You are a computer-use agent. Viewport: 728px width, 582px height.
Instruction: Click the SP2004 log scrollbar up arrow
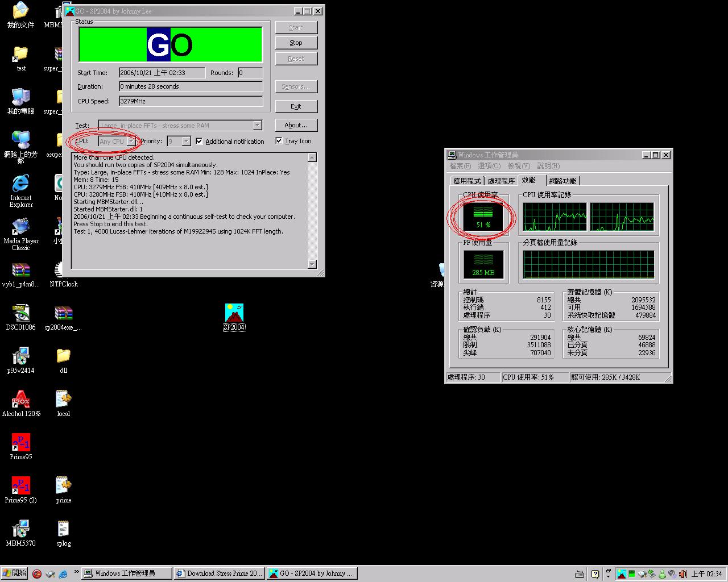pos(312,157)
